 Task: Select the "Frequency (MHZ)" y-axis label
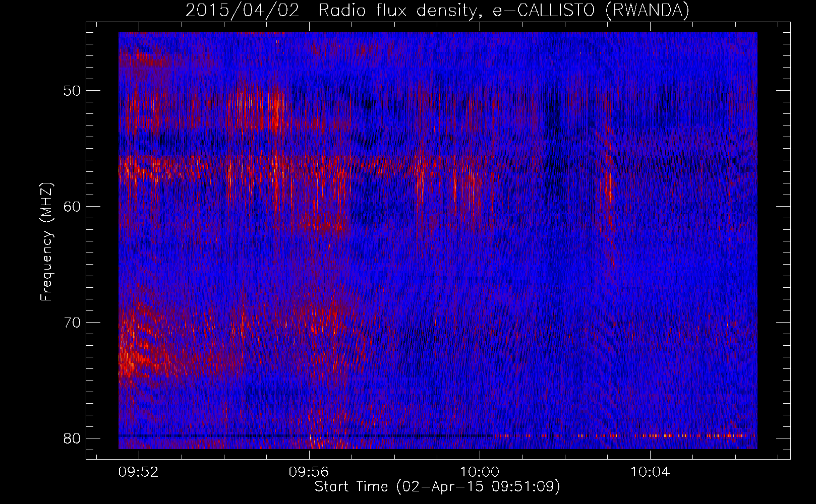click(x=46, y=242)
